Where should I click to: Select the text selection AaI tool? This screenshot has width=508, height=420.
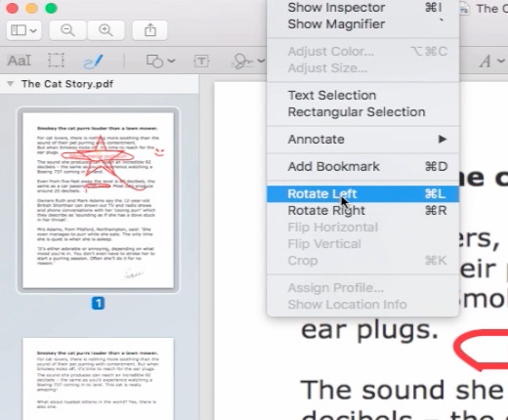tap(20, 61)
